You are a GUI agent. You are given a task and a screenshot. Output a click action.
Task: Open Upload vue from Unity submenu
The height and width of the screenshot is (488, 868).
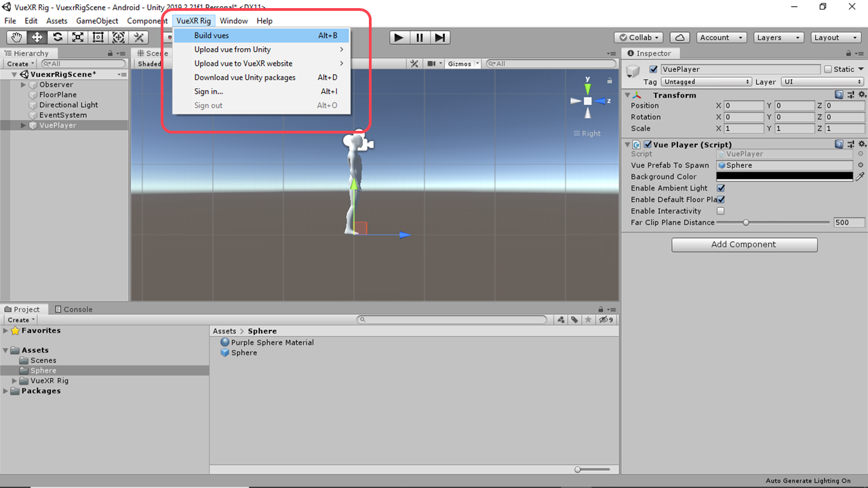(261, 49)
